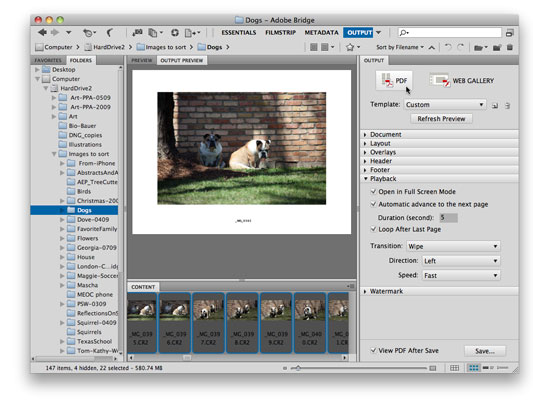Toggle Loop After Last Page checkbox

(373, 229)
